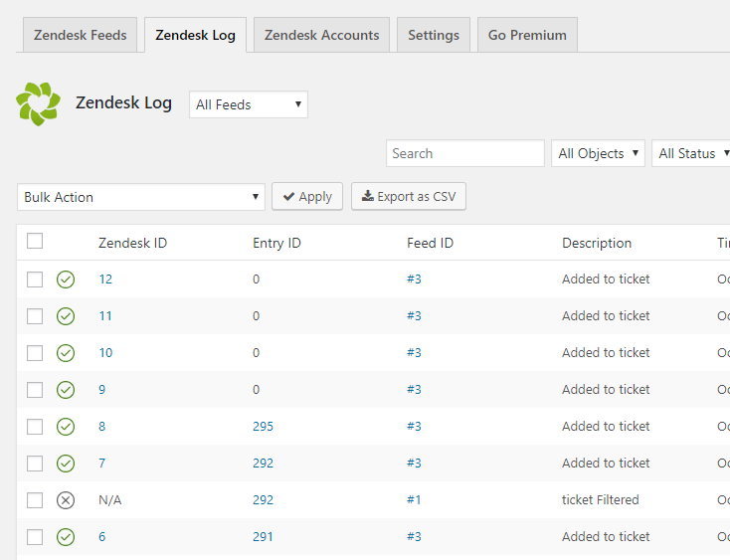Open the All Feeds dropdown
The height and width of the screenshot is (560, 730).
(249, 104)
